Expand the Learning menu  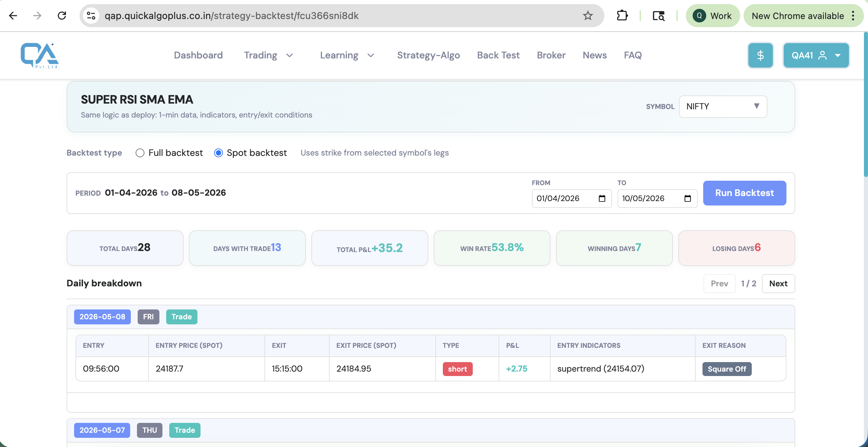(347, 55)
